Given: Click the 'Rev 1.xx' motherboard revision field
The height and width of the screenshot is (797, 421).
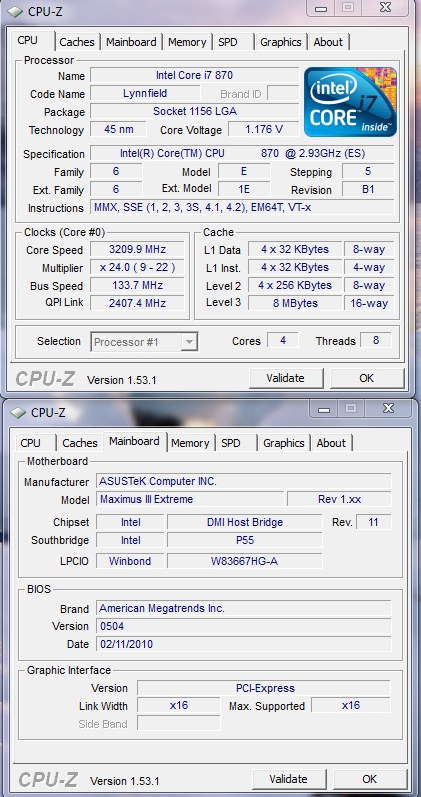Looking at the screenshot, I should [x=340, y=499].
